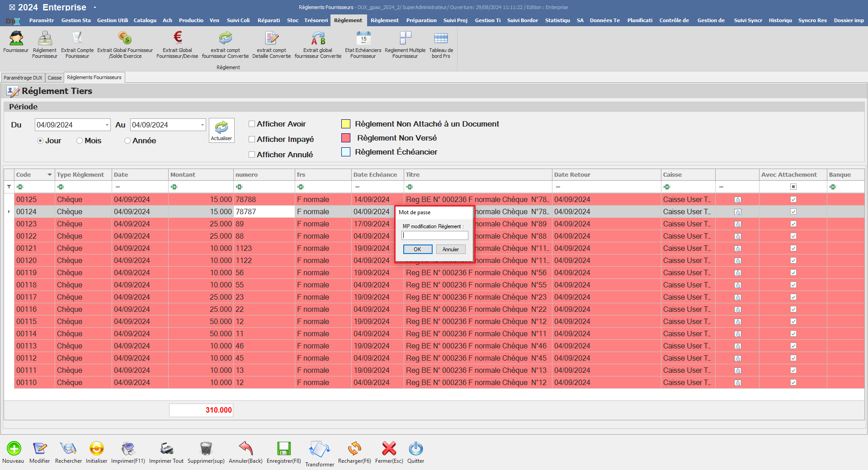This screenshot has width=868, height=470.
Task: Sort by Date Echéance column header
Action: click(x=377, y=175)
